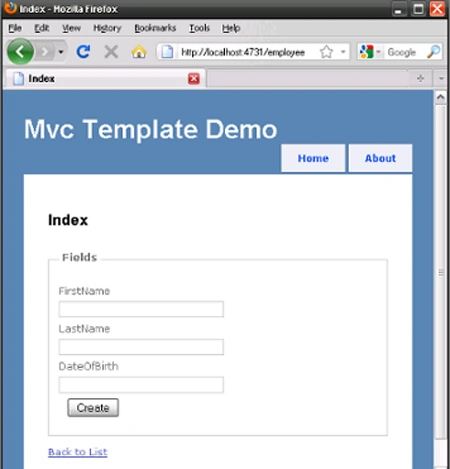
Task: Maximize the Firefox window
Action: tap(419, 9)
